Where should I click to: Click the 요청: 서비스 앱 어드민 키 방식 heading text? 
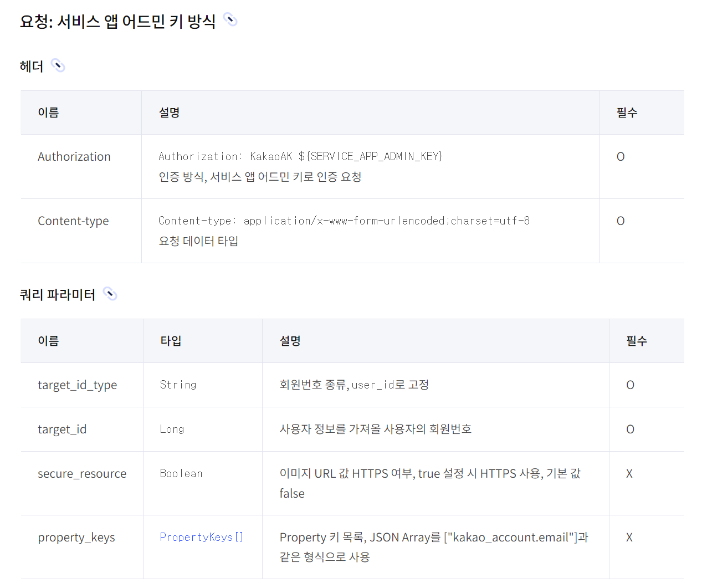click(x=117, y=22)
